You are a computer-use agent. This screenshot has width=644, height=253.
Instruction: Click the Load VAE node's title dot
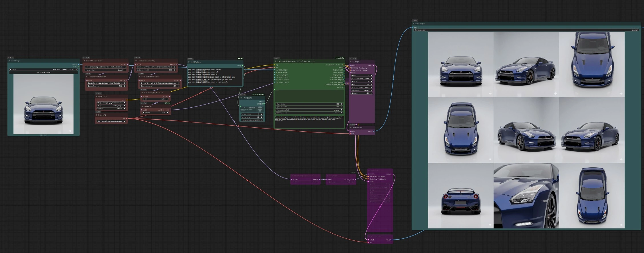(97, 115)
